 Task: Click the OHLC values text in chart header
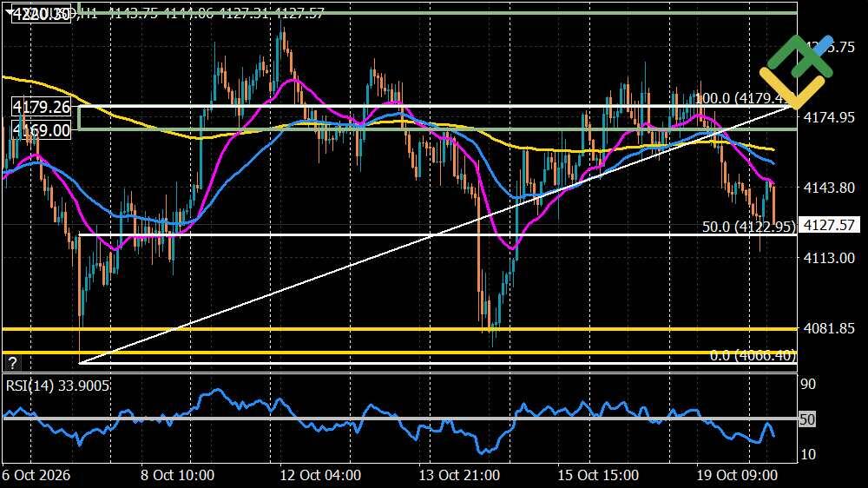click(216, 13)
